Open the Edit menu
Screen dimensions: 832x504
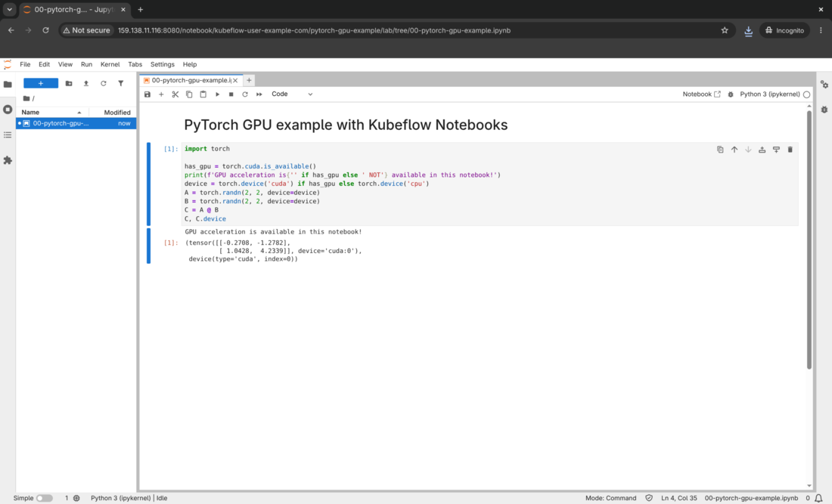coord(44,64)
